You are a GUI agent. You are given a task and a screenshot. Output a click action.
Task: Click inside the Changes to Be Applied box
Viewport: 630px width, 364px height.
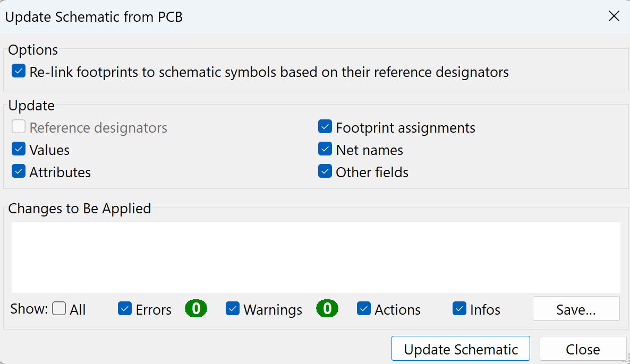pyautogui.click(x=316, y=257)
